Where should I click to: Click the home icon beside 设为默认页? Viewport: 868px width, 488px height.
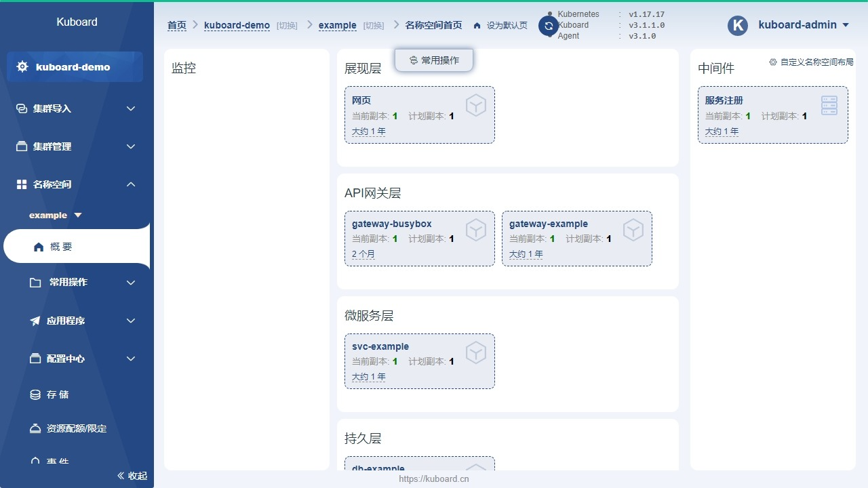pyautogui.click(x=477, y=26)
